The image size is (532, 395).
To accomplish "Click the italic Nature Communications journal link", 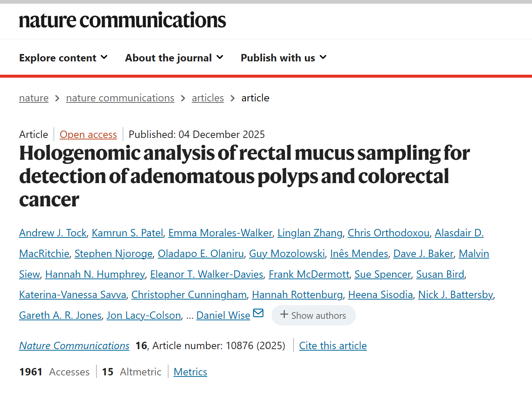I will pyautogui.click(x=74, y=346).
